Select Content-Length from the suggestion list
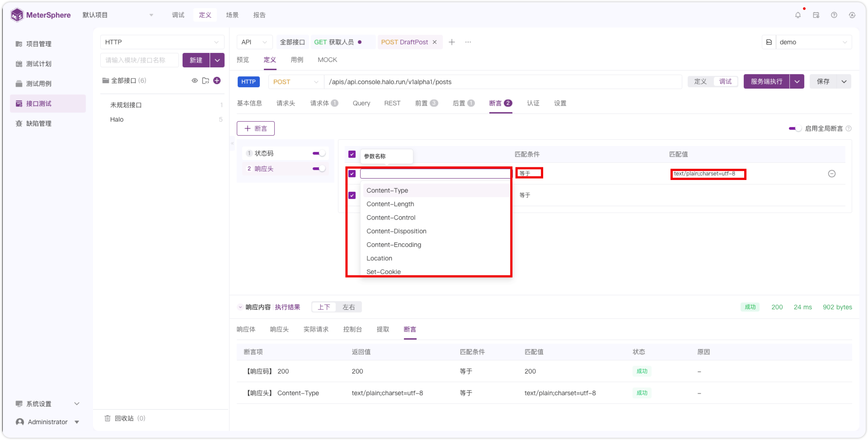Image resolution: width=868 pixels, height=440 pixels. pyautogui.click(x=436, y=204)
